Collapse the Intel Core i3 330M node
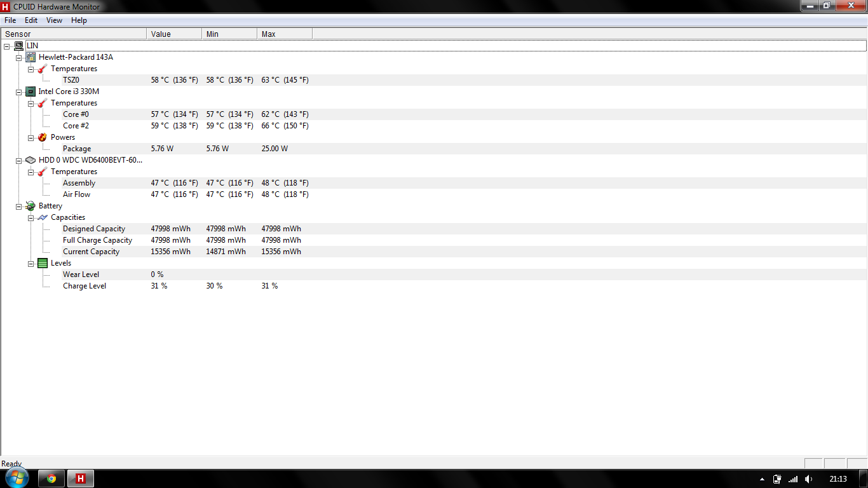The height and width of the screenshot is (488, 868). (19, 91)
